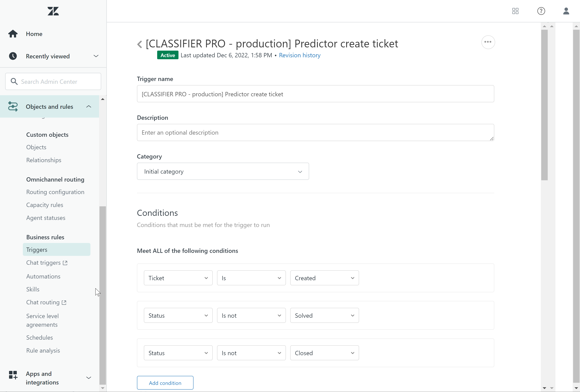Focus the Description text area
Viewport: 580px width, 392px height.
tap(315, 133)
